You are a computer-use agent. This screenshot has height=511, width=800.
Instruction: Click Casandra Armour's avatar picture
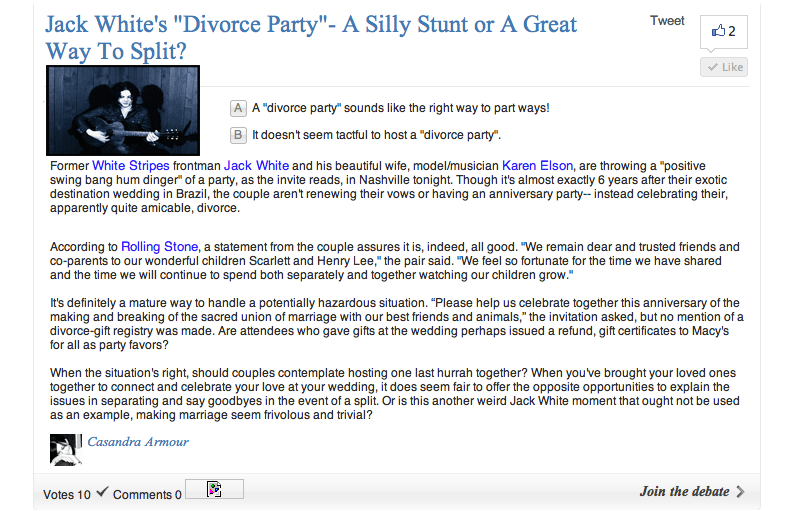click(x=64, y=449)
